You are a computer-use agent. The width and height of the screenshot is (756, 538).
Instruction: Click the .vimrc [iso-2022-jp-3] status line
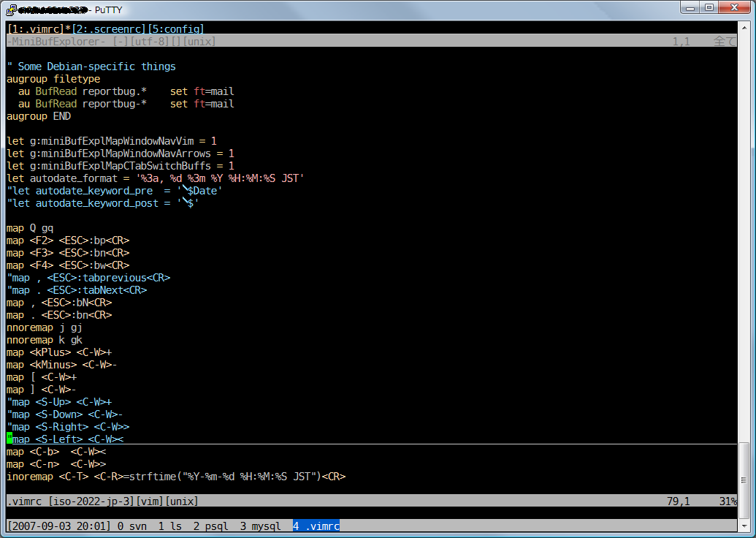(102, 501)
